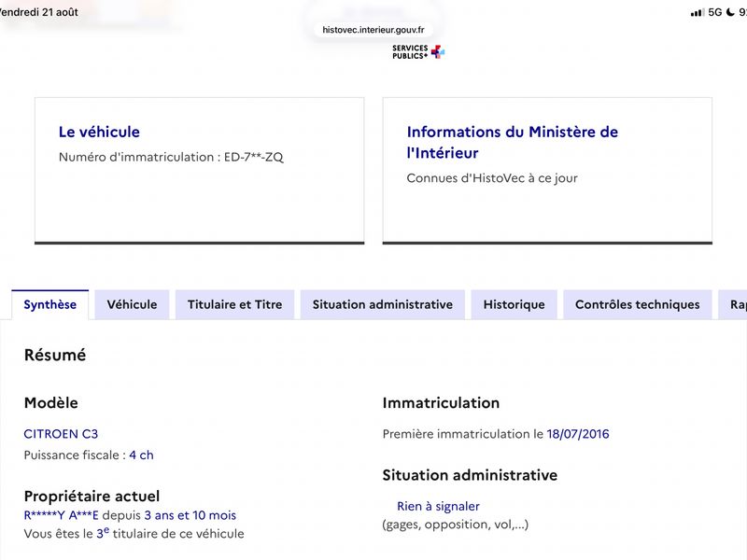Click Informations du Ministère de l'Intérieur heading
This screenshot has width=747, height=560.
click(x=512, y=142)
